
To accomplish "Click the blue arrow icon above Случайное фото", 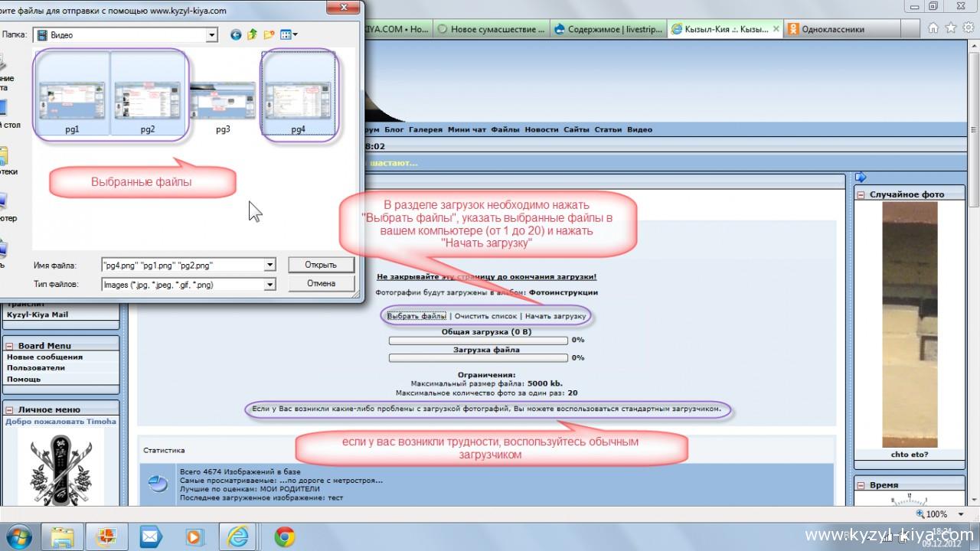I will coord(861,178).
